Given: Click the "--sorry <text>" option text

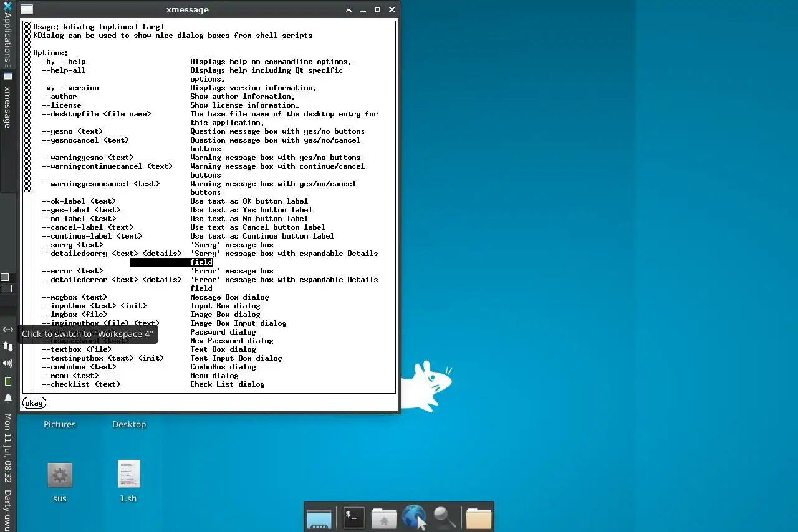Looking at the screenshot, I should 72,245.
